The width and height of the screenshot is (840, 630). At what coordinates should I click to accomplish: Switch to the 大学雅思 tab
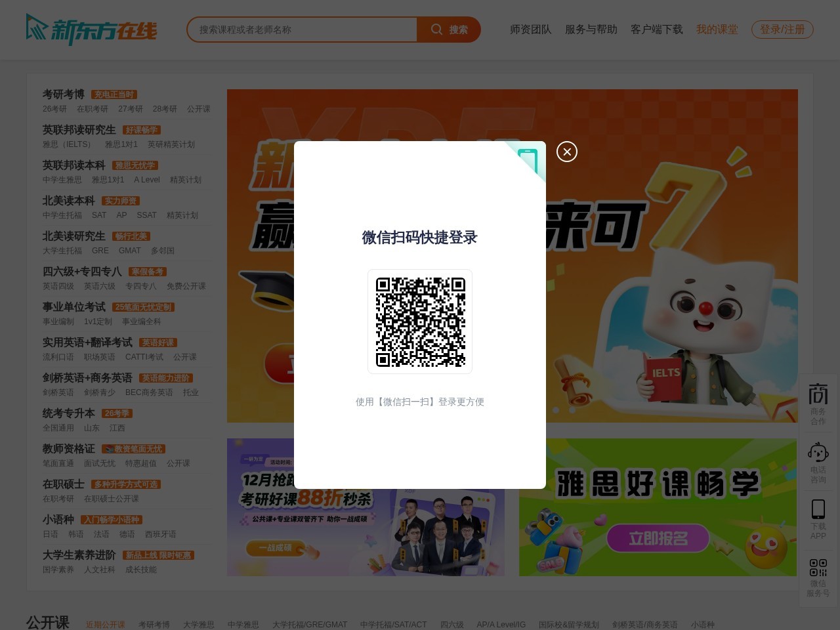(x=199, y=625)
